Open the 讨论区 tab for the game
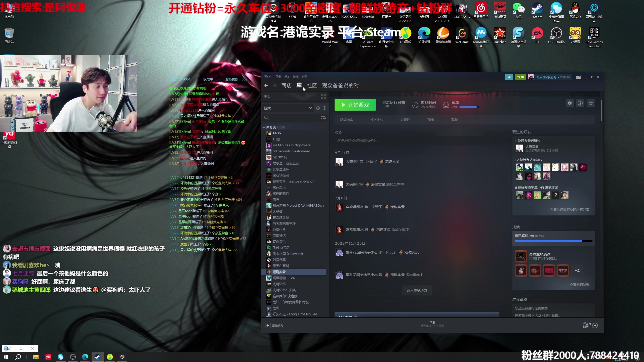Image resolution: width=644 pixels, height=362 pixels. tap(405, 119)
